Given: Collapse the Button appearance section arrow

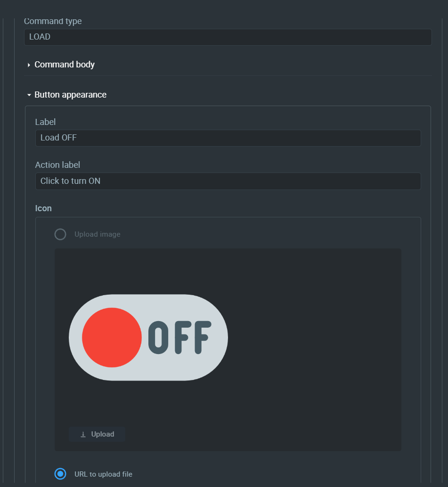Looking at the screenshot, I should pyautogui.click(x=29, y=95).
